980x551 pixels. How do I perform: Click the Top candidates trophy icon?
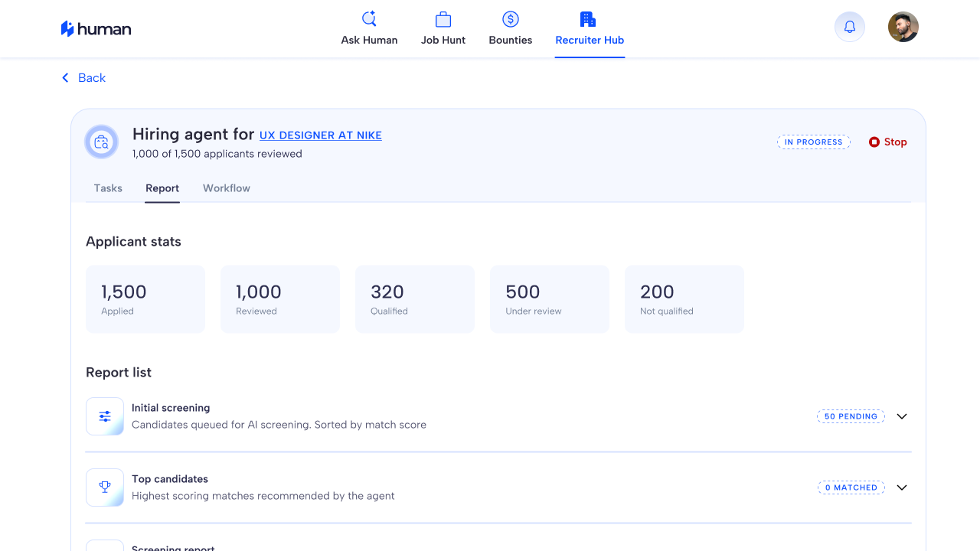tap(105, 487)
